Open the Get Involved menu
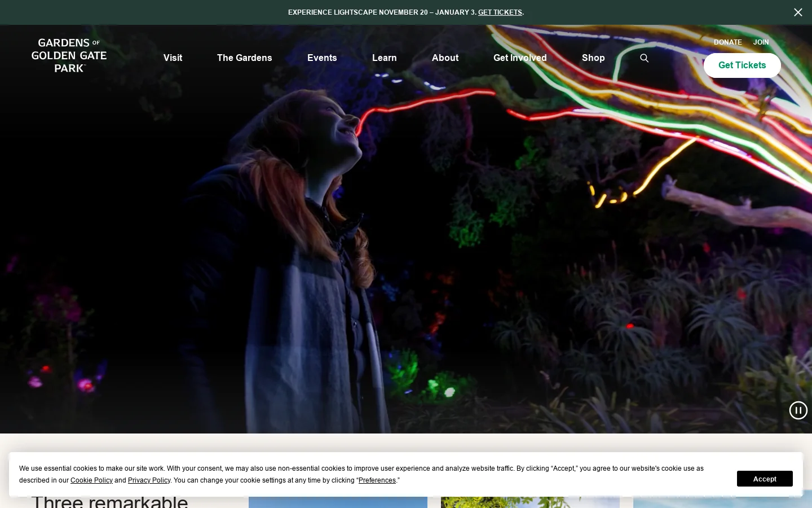The image size is (812, 508). tap(520, 58)
